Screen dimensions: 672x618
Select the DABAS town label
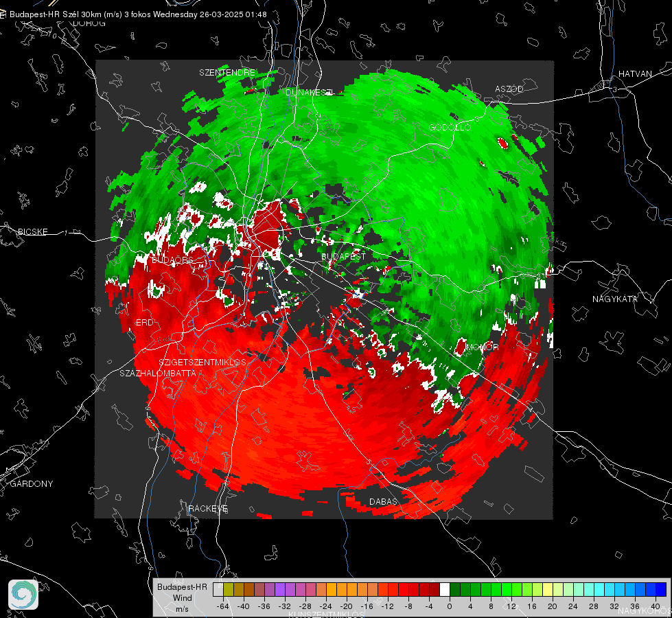[383, 501]
